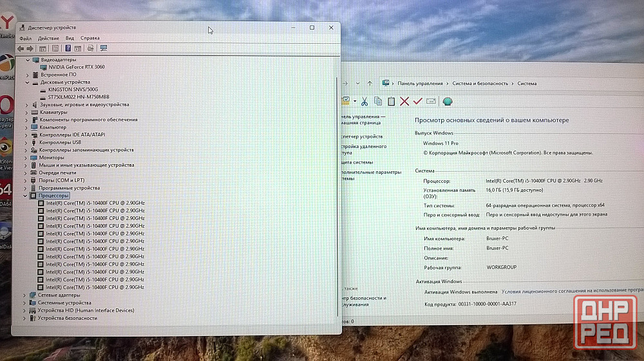The width and height of the screenshot is (644, 361).
Task: Click the red X Delete icon
Action: click(404, 101)
